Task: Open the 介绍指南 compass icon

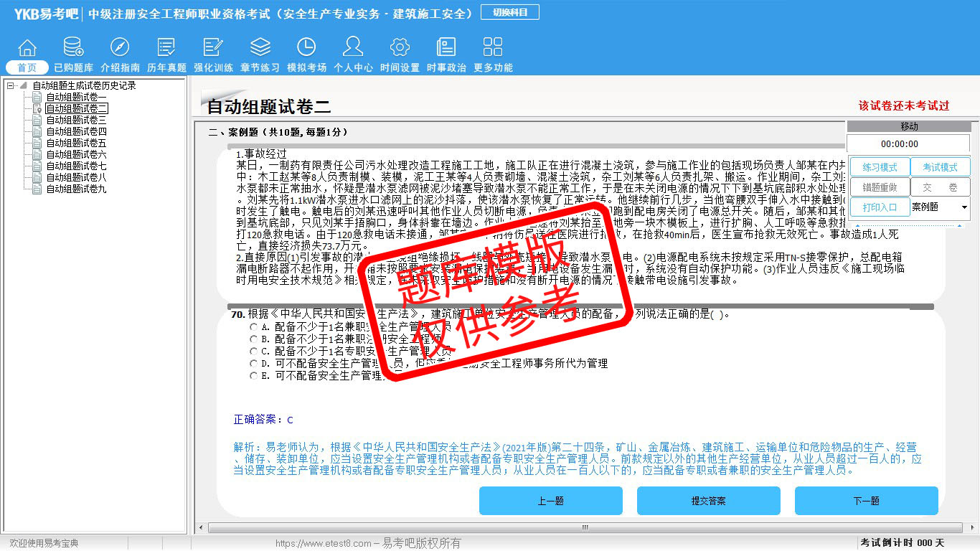Action: [x=120, y=48]
